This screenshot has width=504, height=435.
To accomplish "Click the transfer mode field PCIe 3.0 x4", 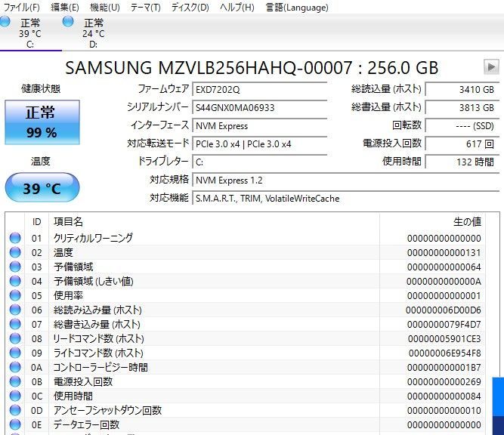I will 260,144.
